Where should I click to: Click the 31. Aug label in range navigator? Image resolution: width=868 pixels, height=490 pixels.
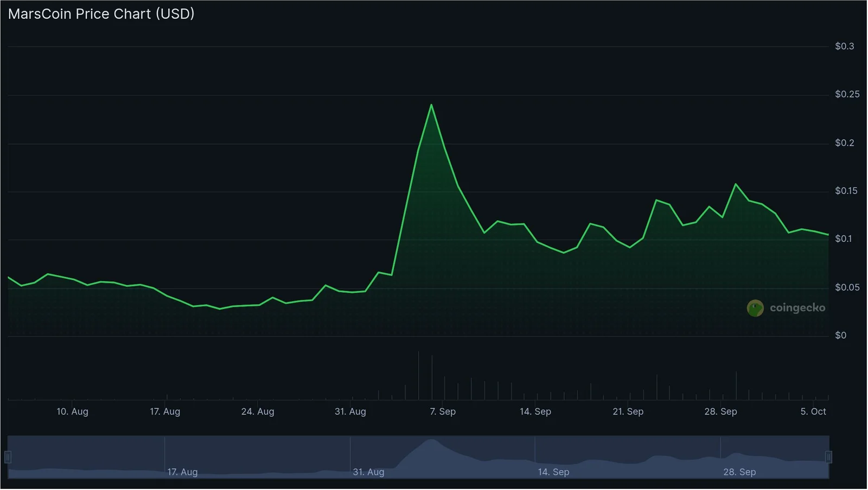(x=369, y=472)
